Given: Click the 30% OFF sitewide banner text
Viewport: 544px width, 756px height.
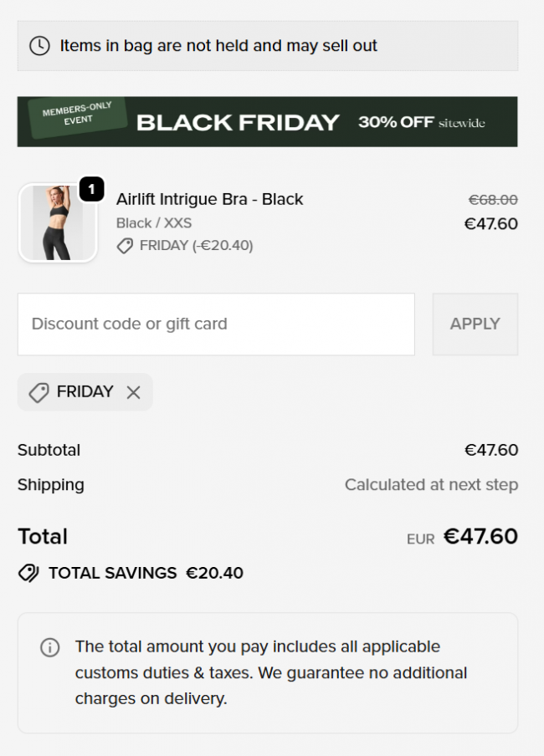Looking at the screenshot, I should coord(421,122).
